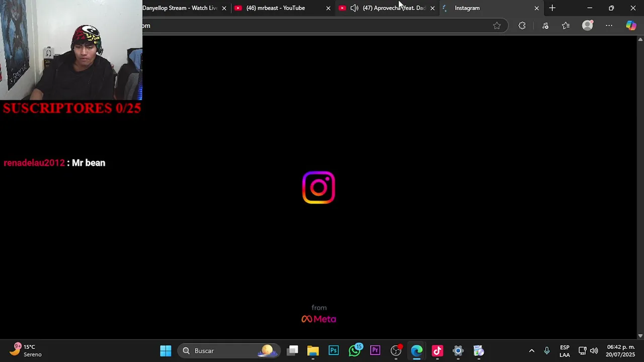Open File Explorer from the taskbar
Screen dimensions: 644x362
point(313,350)
